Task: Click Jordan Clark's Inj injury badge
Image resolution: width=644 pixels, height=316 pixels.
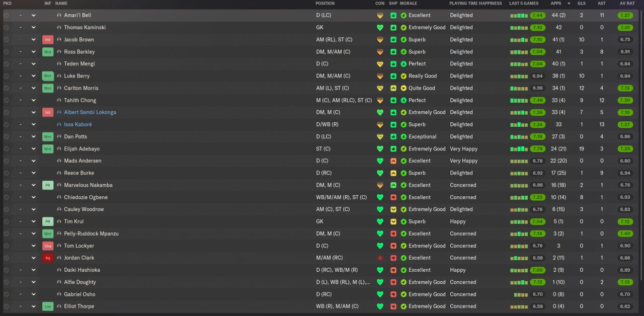Action: (48, 258)
